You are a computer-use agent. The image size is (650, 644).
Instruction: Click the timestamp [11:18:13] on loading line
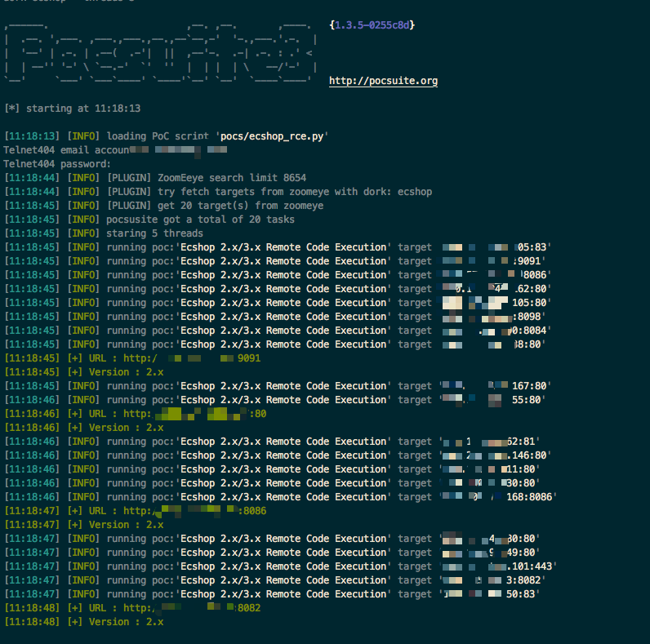pos(32,136)
